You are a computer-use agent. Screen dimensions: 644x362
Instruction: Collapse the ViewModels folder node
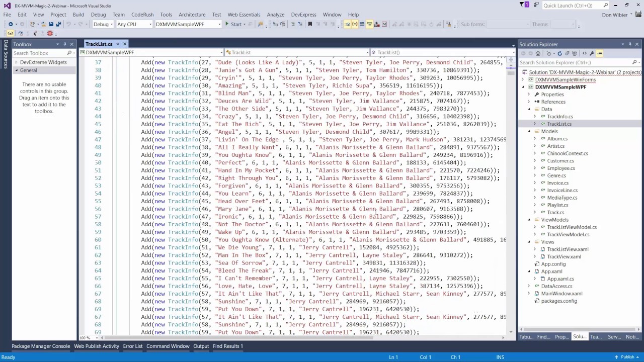click(x=529, y=220)
